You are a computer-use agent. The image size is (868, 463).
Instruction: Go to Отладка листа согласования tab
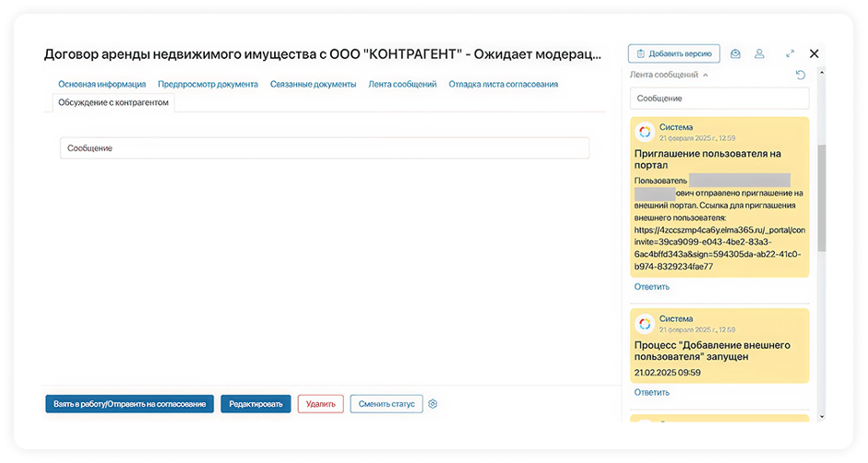[503, 84]
